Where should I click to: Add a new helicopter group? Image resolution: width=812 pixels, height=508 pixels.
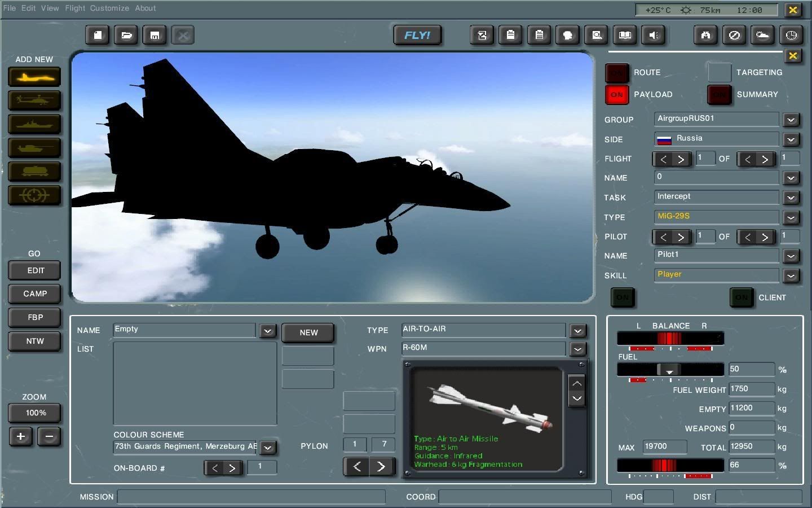coord(34,100)
